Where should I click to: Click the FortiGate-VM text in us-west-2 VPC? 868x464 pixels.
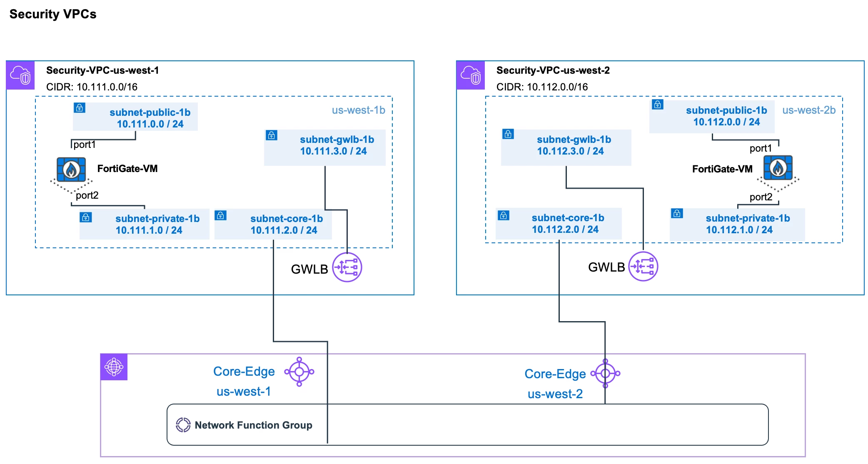tap(722, 169)
